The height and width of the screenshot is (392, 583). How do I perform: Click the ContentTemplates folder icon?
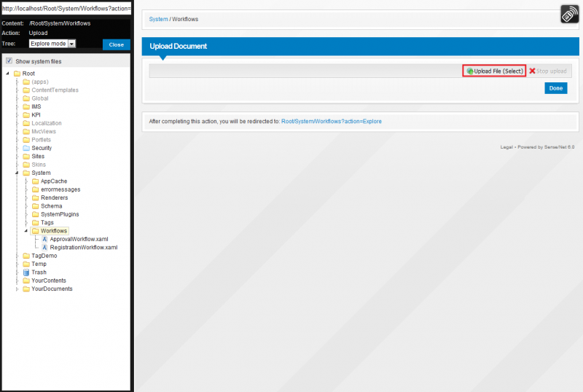26,90
